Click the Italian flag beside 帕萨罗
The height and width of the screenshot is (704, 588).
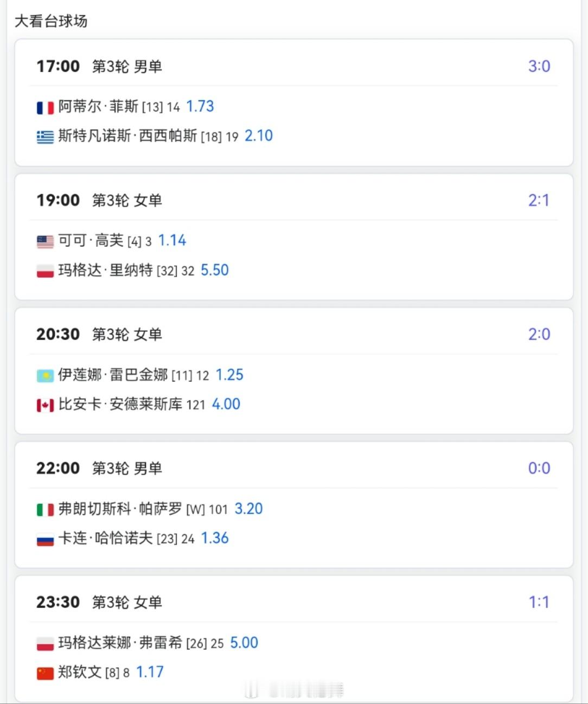tap(45, 509)
